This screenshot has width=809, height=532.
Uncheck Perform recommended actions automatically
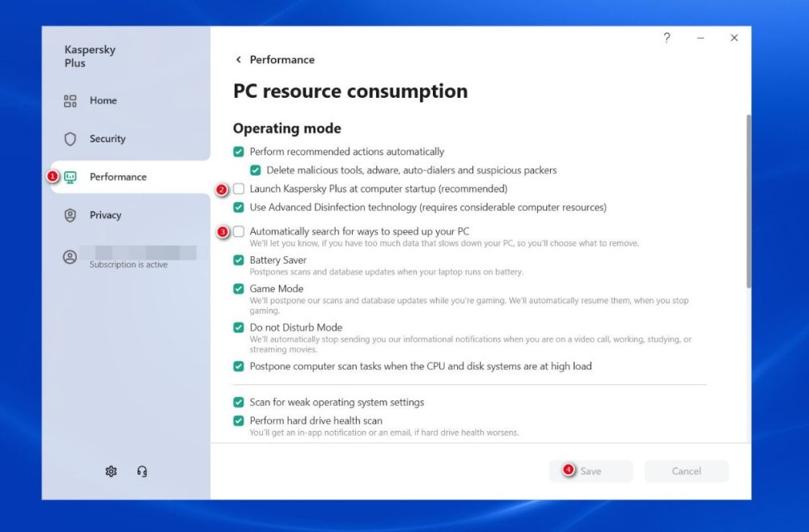(239, 151)
